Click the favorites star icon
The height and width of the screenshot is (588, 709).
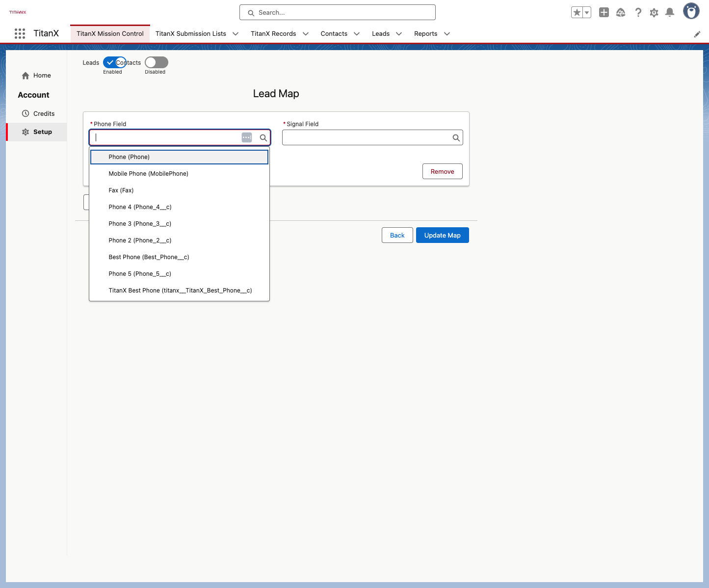pyautogui.click(x=577, y=13)
